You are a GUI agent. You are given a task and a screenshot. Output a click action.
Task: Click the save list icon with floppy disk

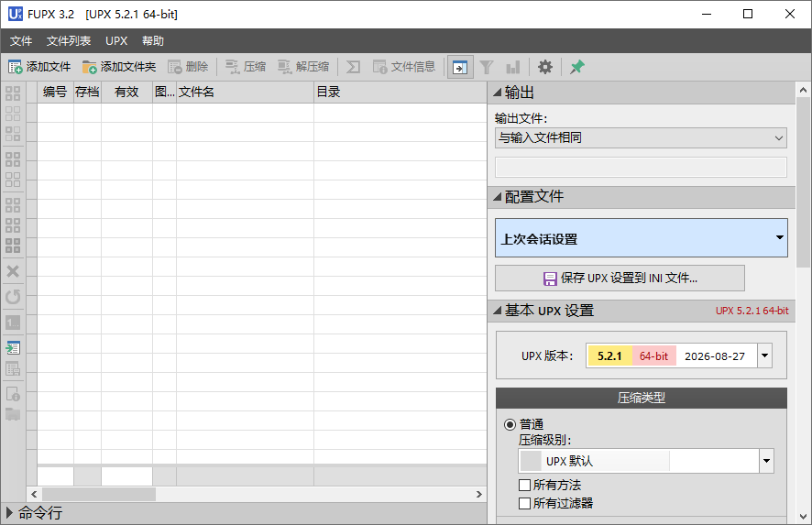click(x=13, y=368)
